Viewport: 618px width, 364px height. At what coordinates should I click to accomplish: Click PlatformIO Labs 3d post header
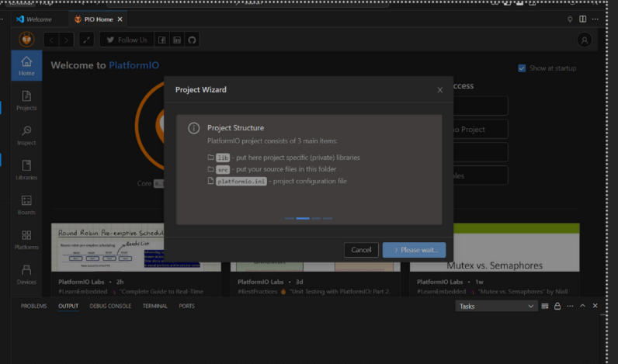click(x=270, y=282)
